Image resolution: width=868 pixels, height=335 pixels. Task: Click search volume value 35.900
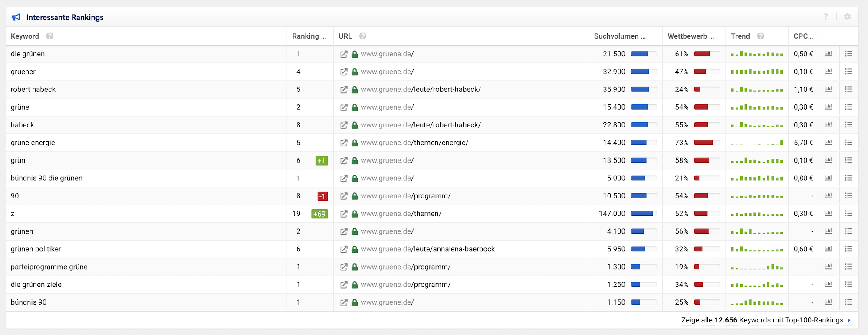click(x=614, y=90)
